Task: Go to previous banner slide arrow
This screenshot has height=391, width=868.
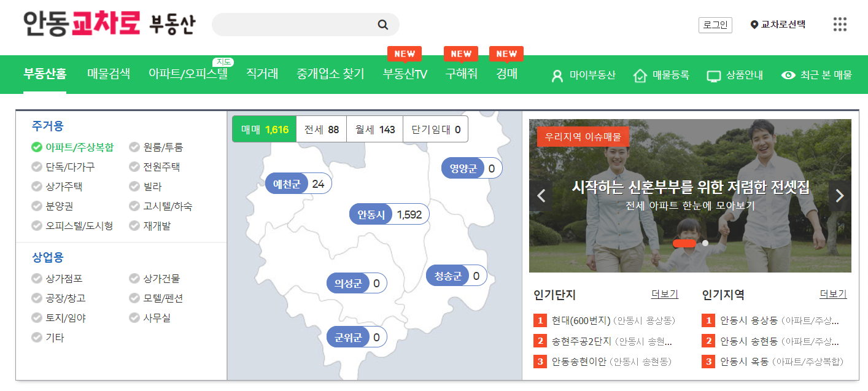Action: tap(541, 196)
